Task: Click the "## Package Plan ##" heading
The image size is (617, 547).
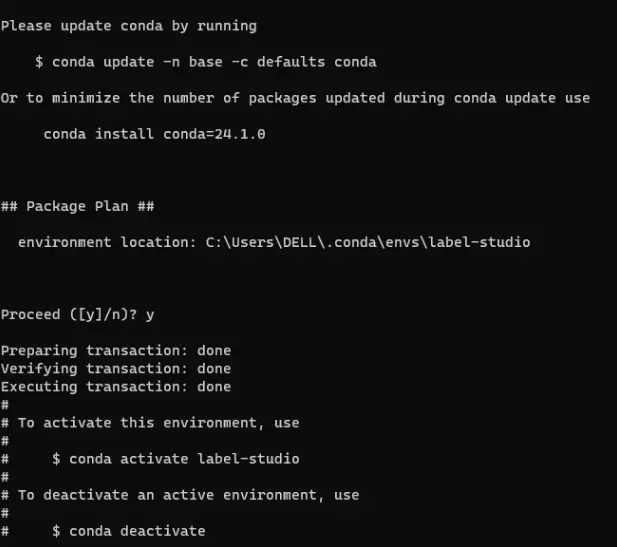Action: click(x=77, y=206)
